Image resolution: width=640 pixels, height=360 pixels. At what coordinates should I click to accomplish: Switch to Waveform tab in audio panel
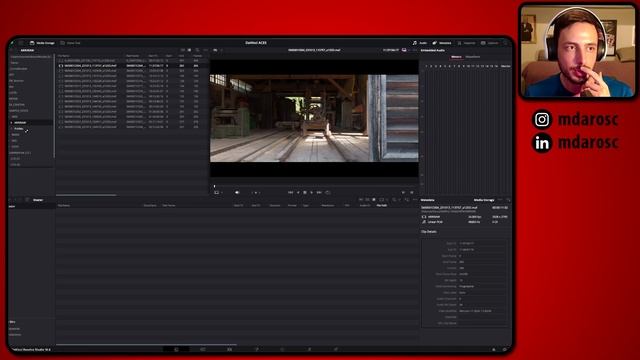[473, 57]
